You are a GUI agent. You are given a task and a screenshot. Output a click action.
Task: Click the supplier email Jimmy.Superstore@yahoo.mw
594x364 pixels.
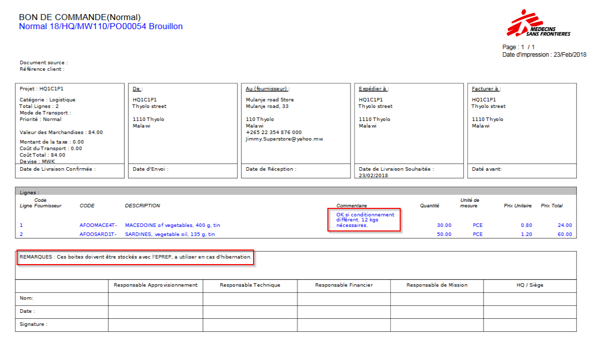[x=284, y=139]
